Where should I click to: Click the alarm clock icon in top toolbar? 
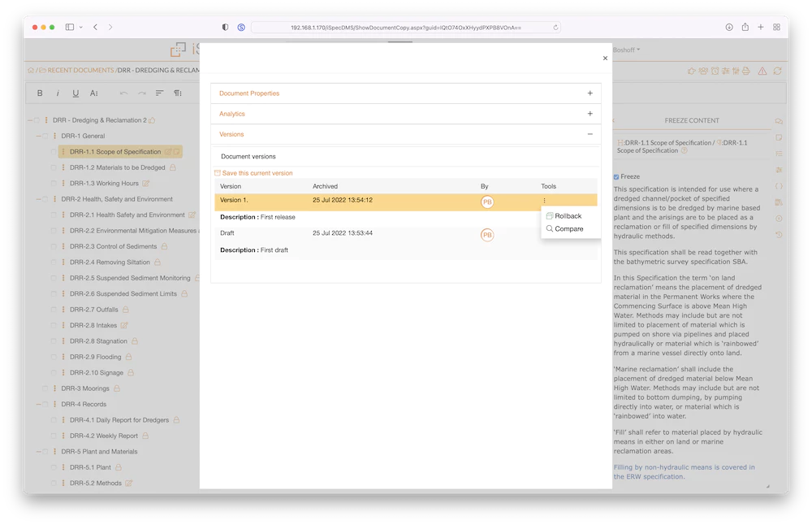(x=715, y=71)
